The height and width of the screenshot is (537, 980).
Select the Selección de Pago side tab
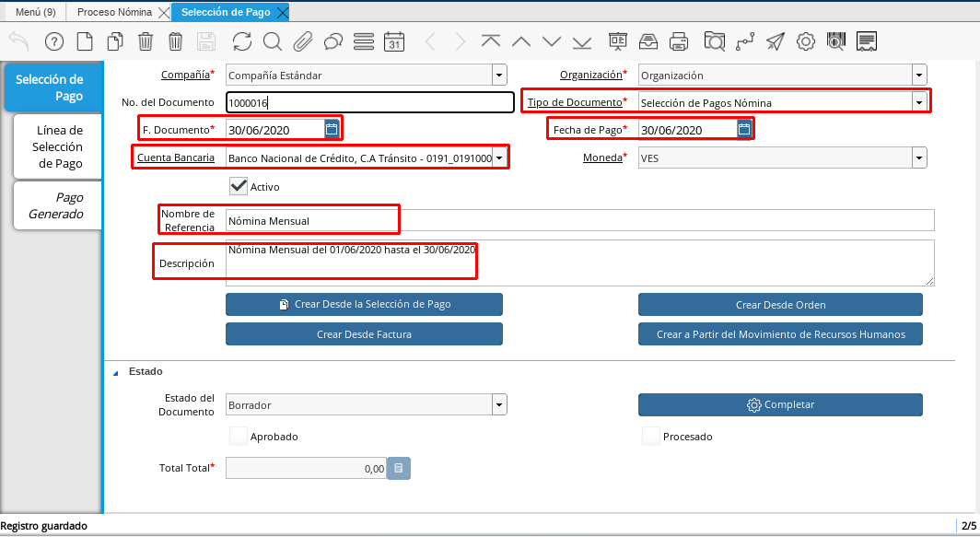pos(52,88)
